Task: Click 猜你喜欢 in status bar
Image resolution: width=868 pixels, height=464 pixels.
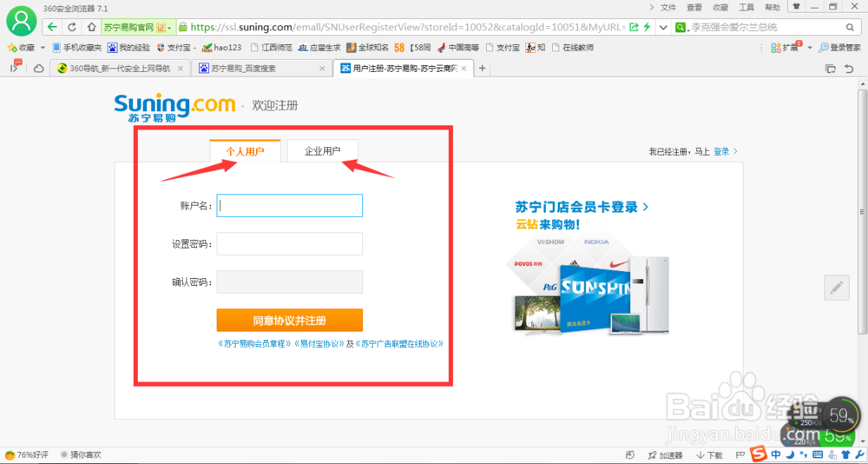Action: click(81, 455)
